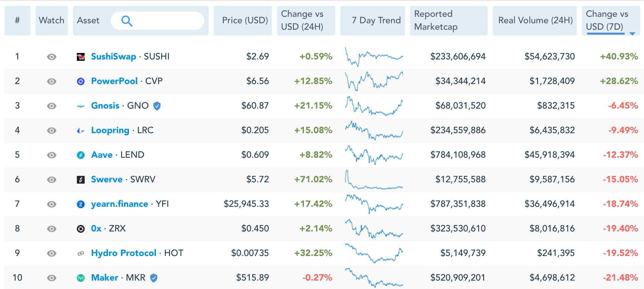Click the yearn.finance coin icon
The height and width of the screenshot is (289, 644).
click(80, 204)
